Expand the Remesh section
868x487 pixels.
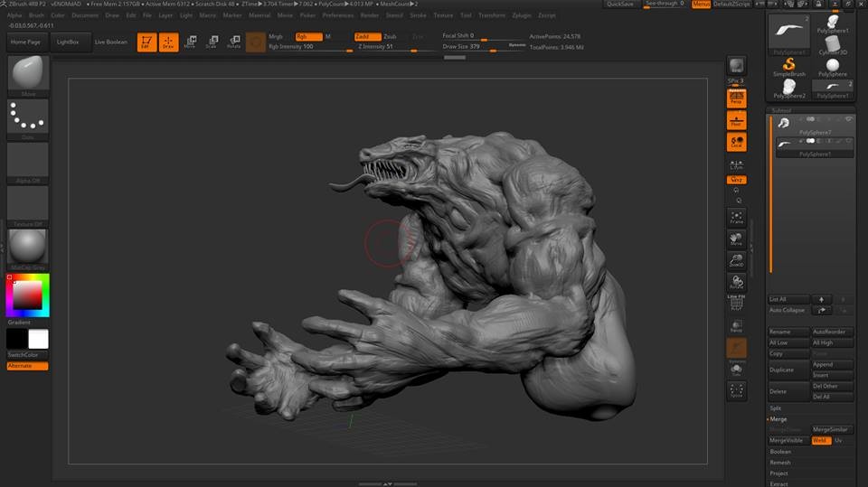779,463
